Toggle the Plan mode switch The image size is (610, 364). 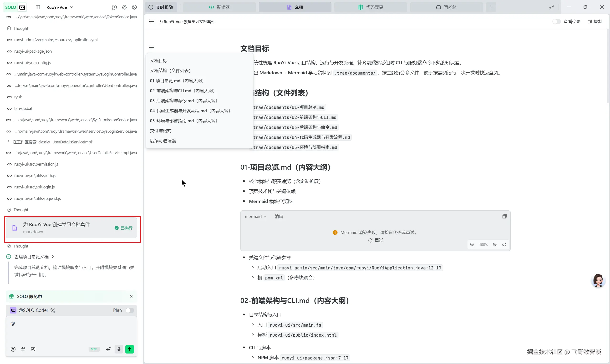pyautogui.click(x=130, y=310)
